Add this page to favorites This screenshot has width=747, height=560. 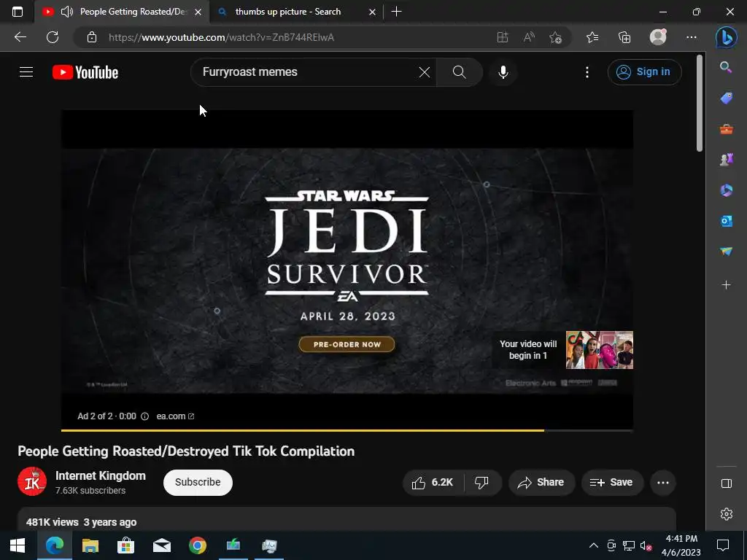pos(555,37)
